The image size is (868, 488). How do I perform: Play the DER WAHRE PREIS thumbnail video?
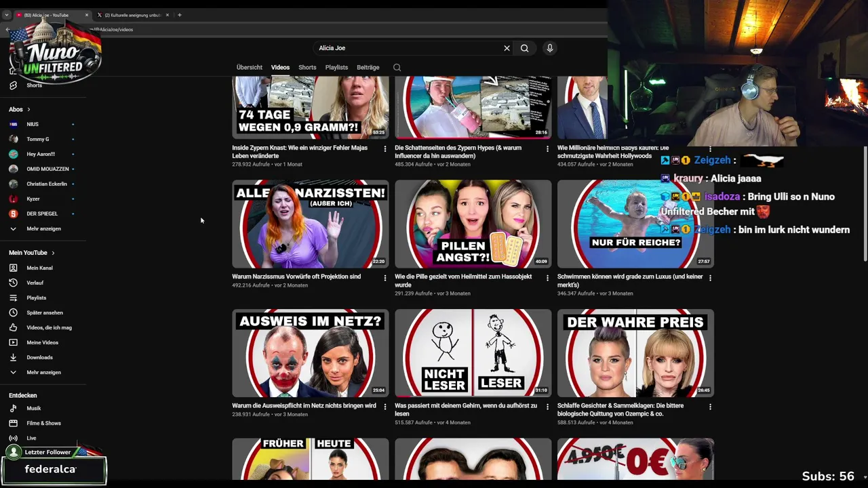click(635, 352)
